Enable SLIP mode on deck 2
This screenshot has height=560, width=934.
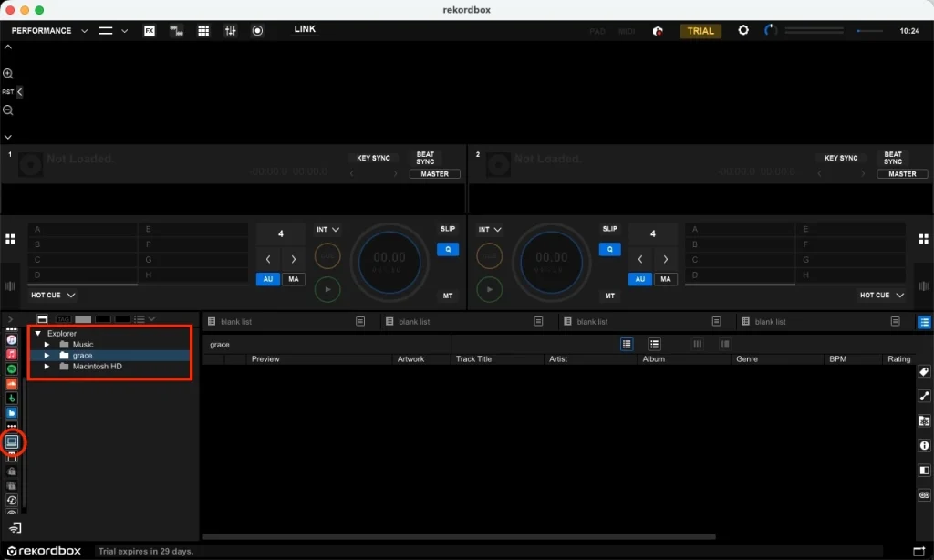(x=609, y=229)
